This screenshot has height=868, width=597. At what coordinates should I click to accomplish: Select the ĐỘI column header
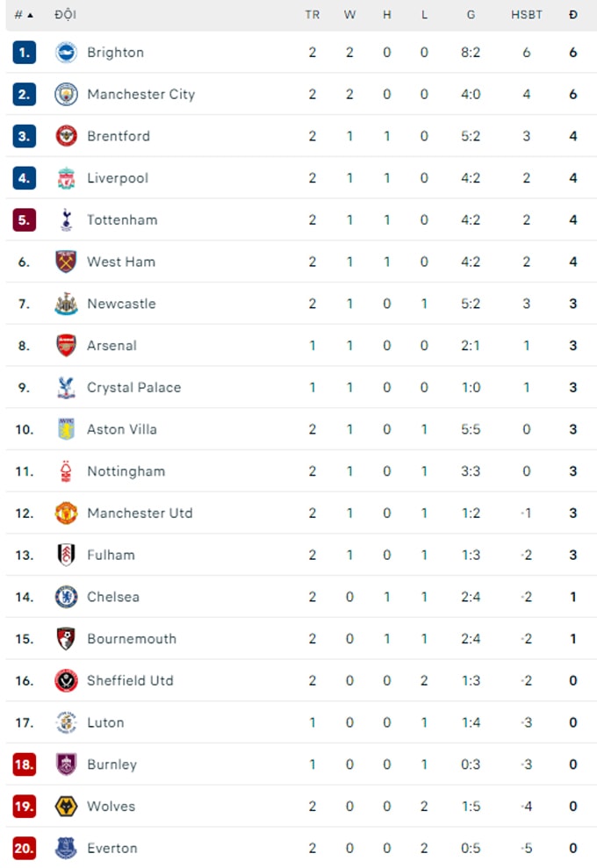pos(65,15)
